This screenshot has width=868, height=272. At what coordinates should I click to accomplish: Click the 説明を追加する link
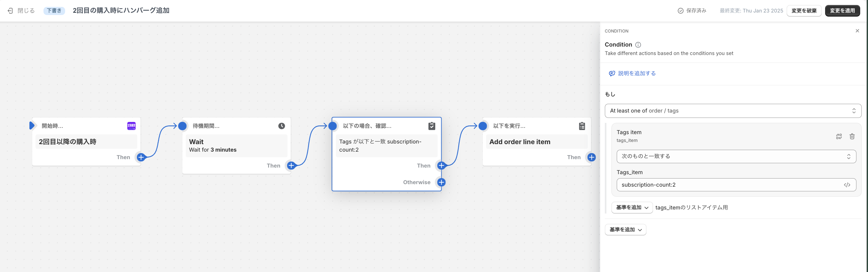click(636, 73)
